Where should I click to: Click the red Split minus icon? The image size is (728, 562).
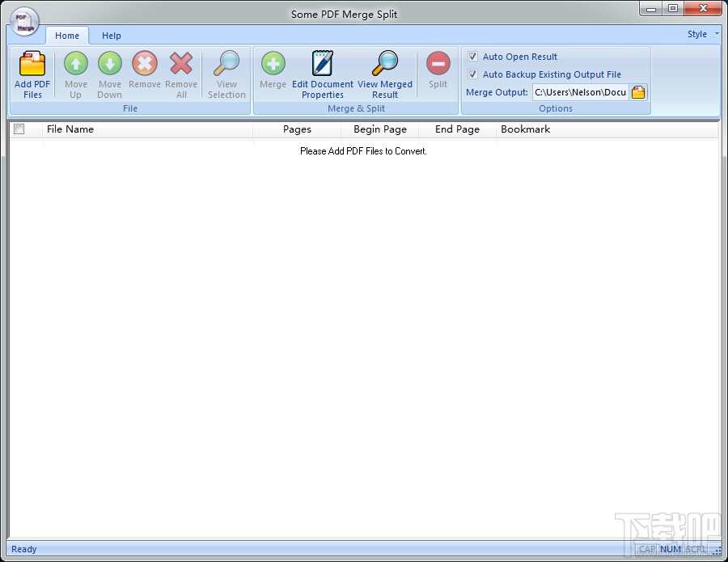[438, 64]
